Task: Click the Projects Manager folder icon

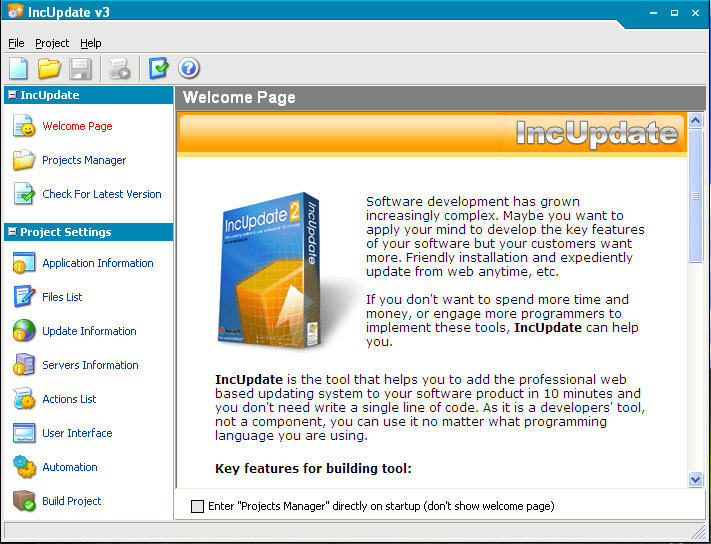Action: click(x=24, y=160)
